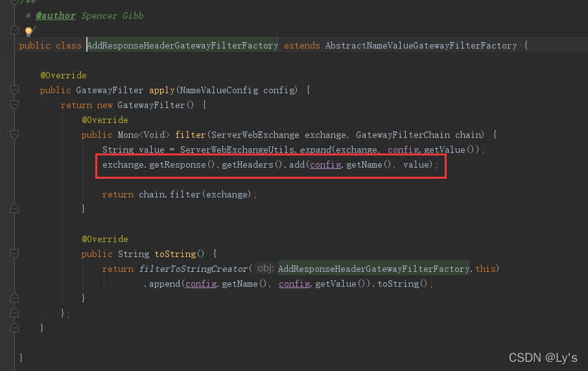
Task: Click the @Override annotation above apply method
Action: [64, 75]
